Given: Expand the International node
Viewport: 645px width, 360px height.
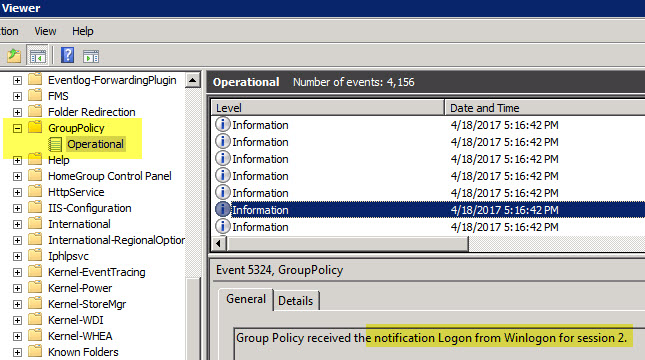Looking at the screenshot, I should tap(17, 225).
